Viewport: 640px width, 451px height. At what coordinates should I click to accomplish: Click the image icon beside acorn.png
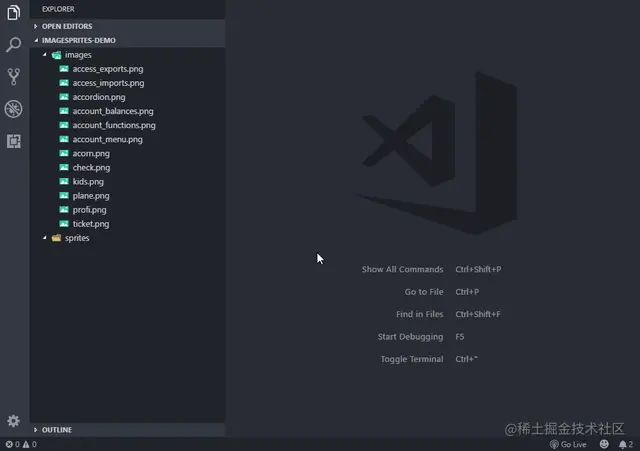64,153
